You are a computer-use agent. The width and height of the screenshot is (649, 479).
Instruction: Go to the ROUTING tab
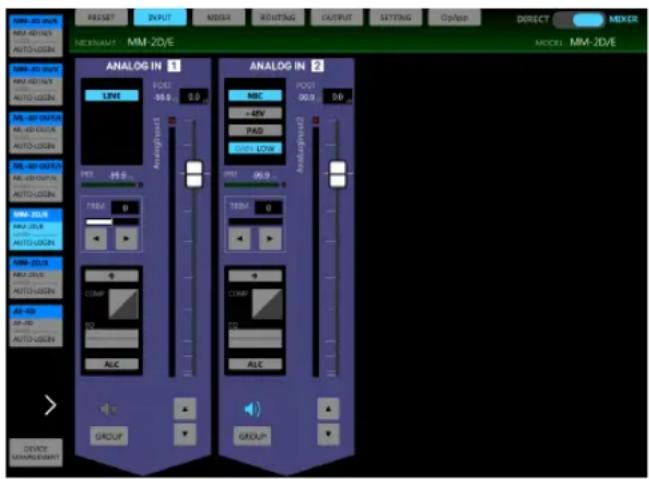[x=278, y=17]
